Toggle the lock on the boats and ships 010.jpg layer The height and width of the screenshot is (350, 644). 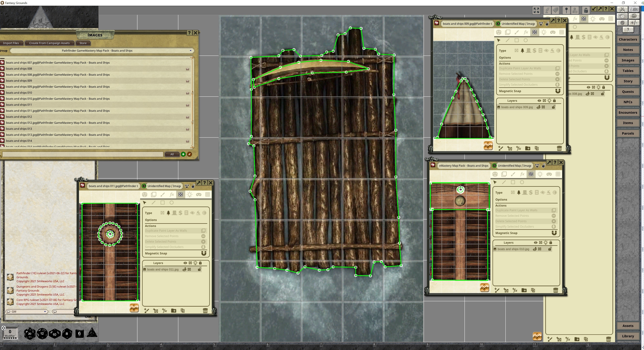coord(550,249)
